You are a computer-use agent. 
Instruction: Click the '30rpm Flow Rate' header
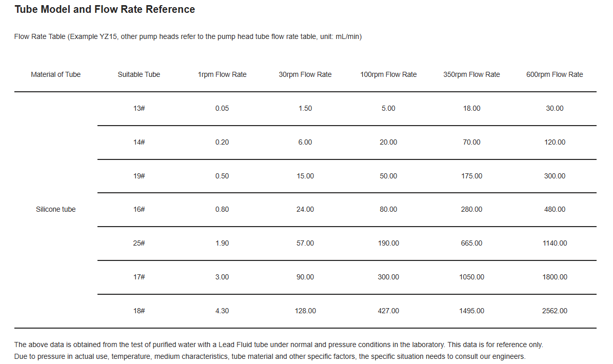305,74
